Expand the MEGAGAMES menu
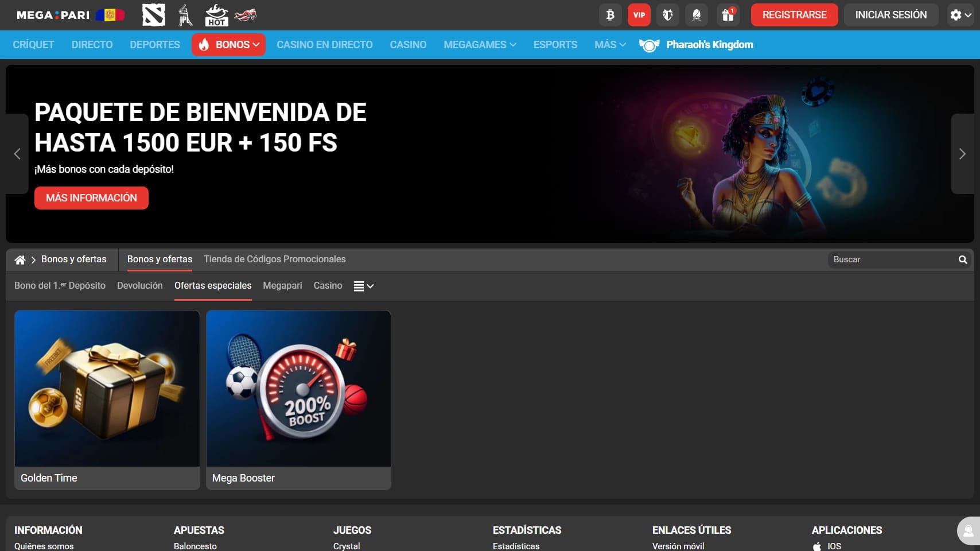This screenshot has height=551, width=980. pos(480,45)
